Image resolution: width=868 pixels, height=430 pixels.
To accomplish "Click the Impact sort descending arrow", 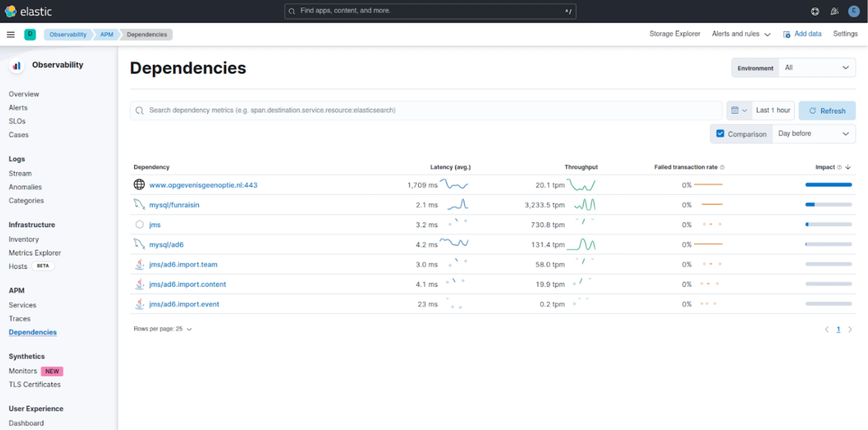I will 848,167.
